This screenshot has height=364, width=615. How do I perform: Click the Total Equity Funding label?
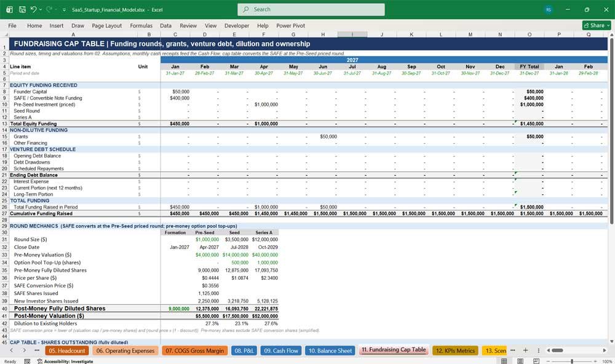point(33,124)
